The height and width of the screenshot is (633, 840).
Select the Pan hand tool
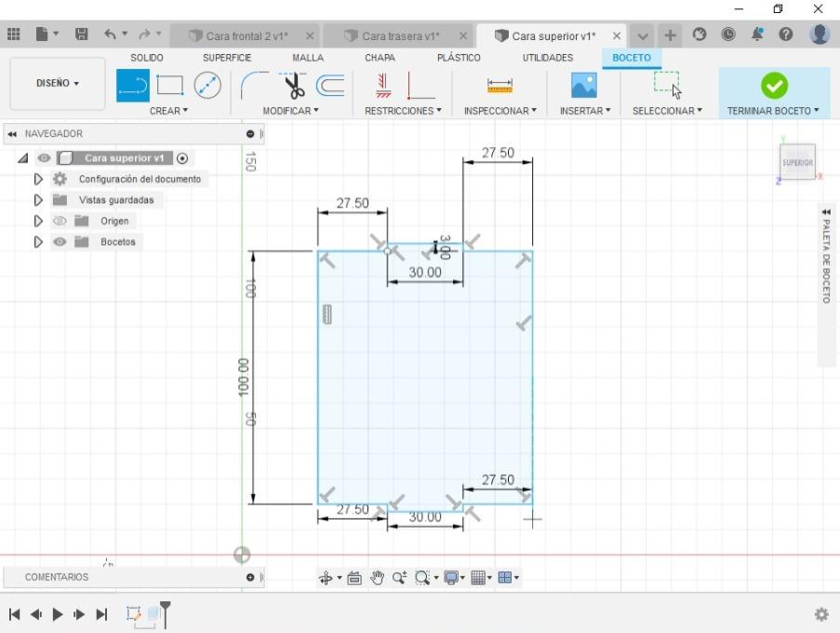point(377,578)
